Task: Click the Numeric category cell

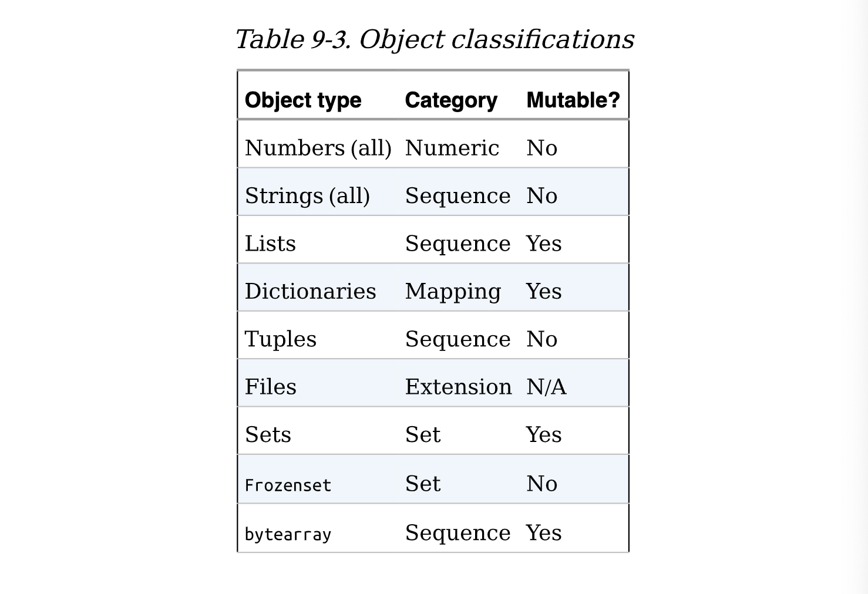Action: 452,148
